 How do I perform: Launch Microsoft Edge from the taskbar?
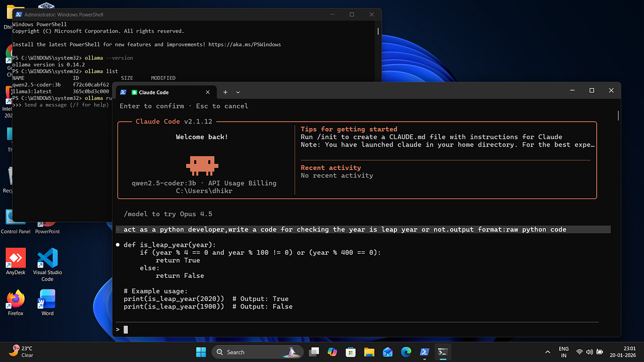pos(406,352)
